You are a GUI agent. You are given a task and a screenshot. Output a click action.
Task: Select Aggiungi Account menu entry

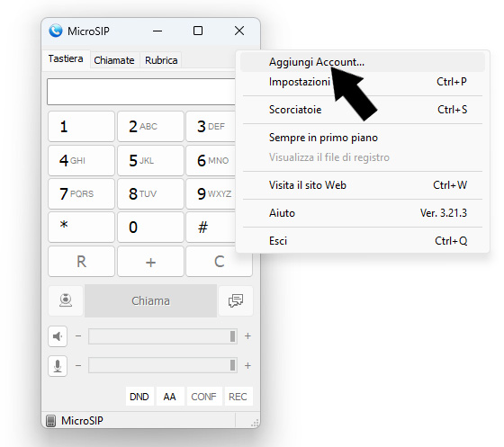point(363,62)
